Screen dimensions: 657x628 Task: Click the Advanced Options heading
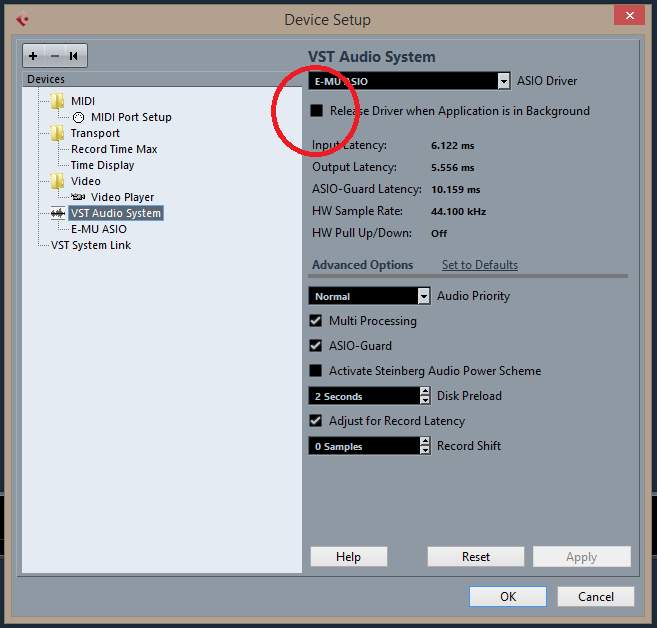click(x=363, y=265)
